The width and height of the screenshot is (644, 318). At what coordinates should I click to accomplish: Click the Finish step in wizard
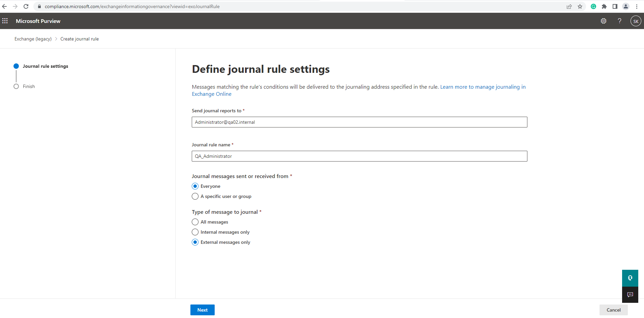coord(29,86)
